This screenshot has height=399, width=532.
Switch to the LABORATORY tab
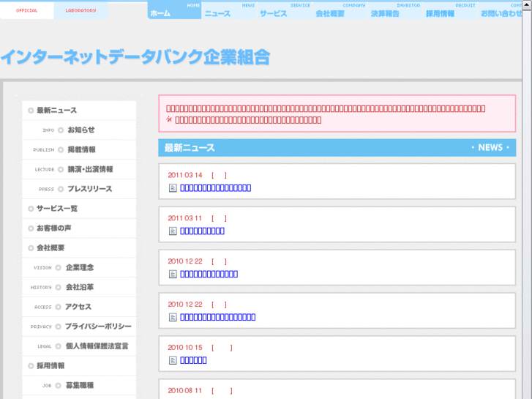[x=80, y=10]
